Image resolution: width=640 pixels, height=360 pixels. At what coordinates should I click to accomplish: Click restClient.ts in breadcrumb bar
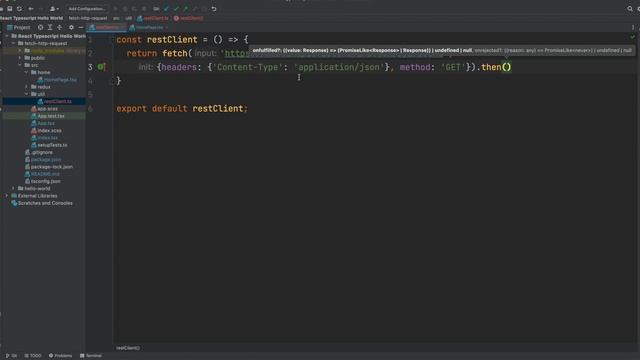click(x=153, y=18)
